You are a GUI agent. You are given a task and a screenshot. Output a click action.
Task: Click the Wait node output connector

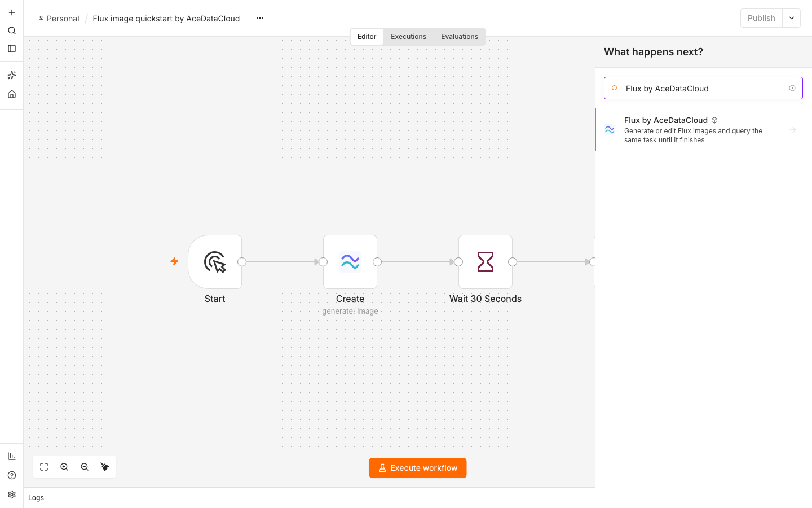tap(513, 262)
